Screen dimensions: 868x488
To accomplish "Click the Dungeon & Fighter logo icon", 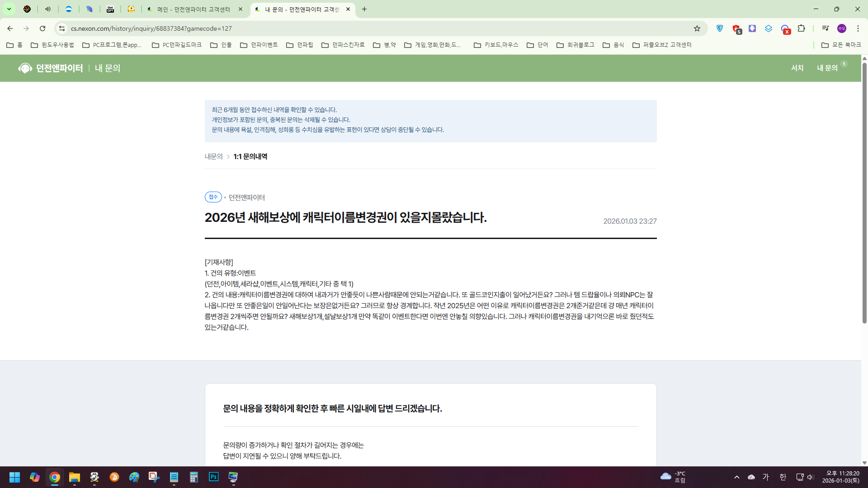I will click(25, 68).
